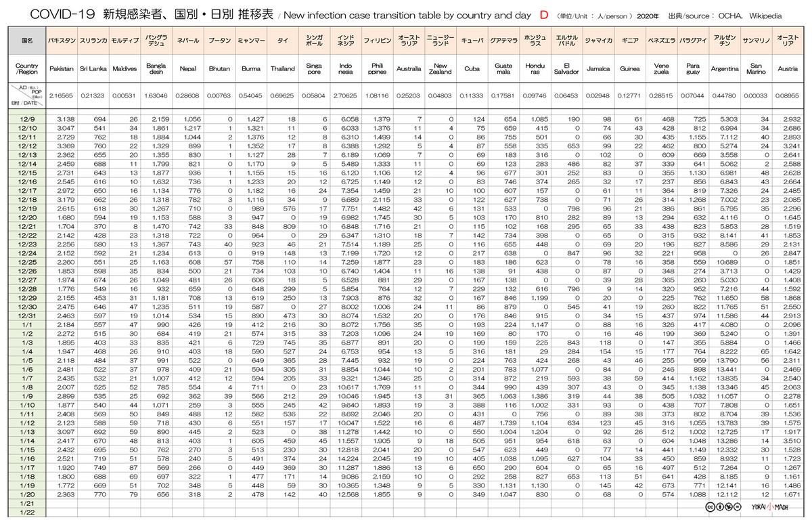The image size is (812, 522).
Task: Click Austria's 12/9 value 2,932
Action: [792, 118]
